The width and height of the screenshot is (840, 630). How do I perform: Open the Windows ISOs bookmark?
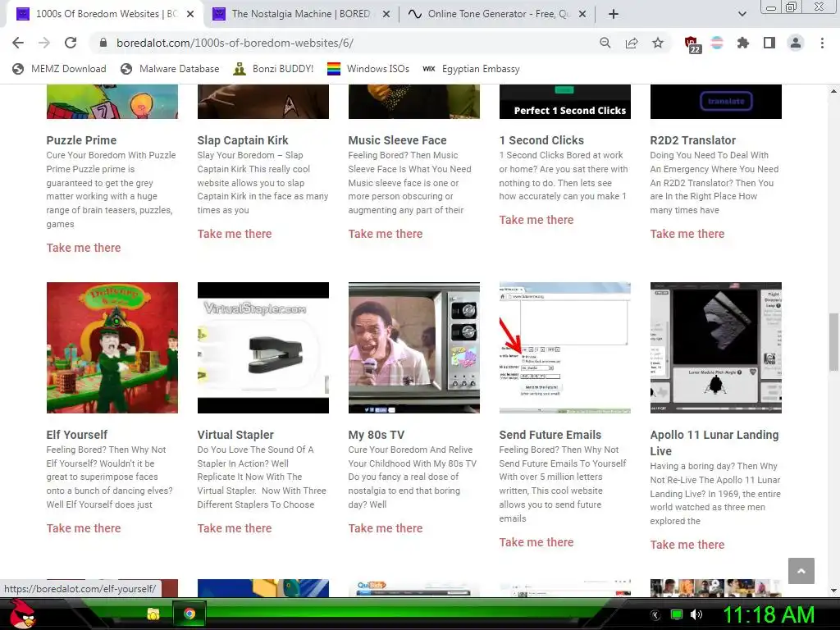click(x=368, y=69)
